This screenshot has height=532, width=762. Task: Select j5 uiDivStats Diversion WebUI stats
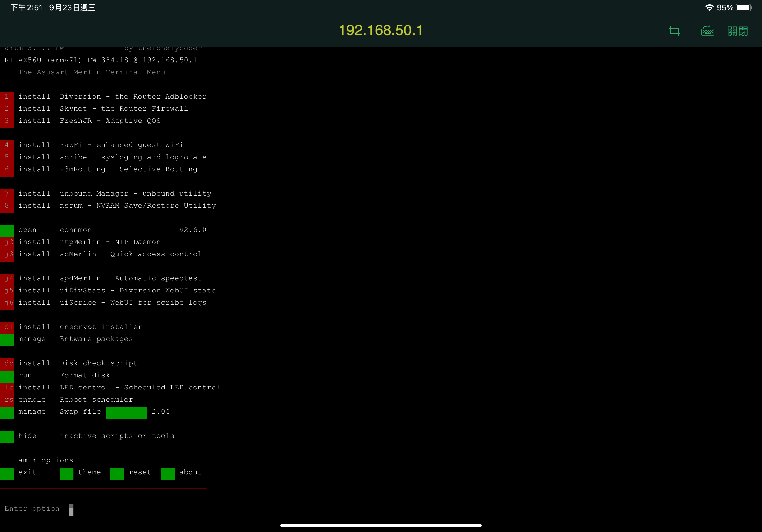(108, 291)
